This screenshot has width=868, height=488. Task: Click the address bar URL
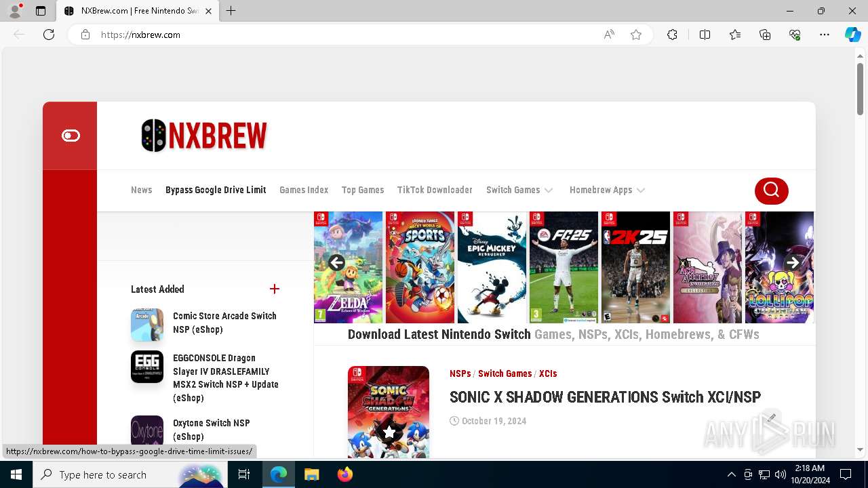point(140,35)
